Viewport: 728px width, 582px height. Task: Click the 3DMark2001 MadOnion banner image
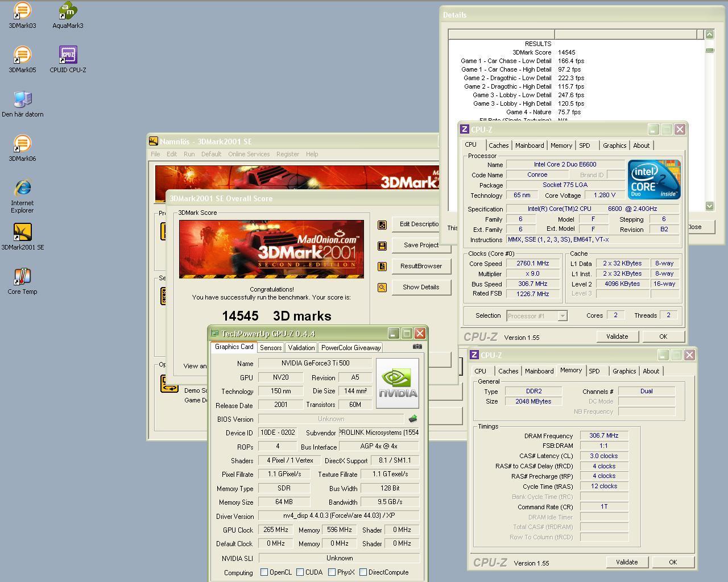[x=271, y=249]
